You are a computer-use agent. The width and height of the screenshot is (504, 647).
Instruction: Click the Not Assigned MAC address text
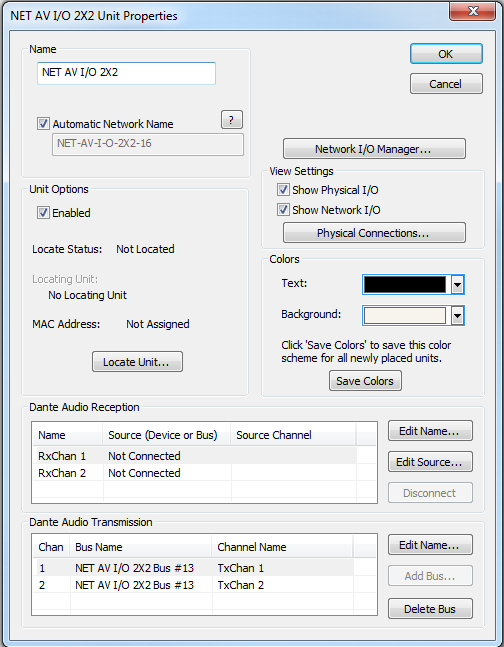point(158,324)
